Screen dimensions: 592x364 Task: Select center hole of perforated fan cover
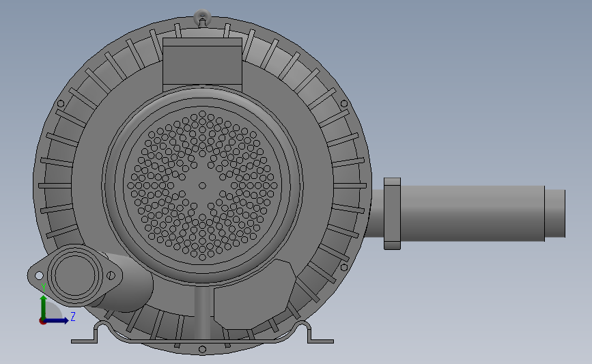202,186
